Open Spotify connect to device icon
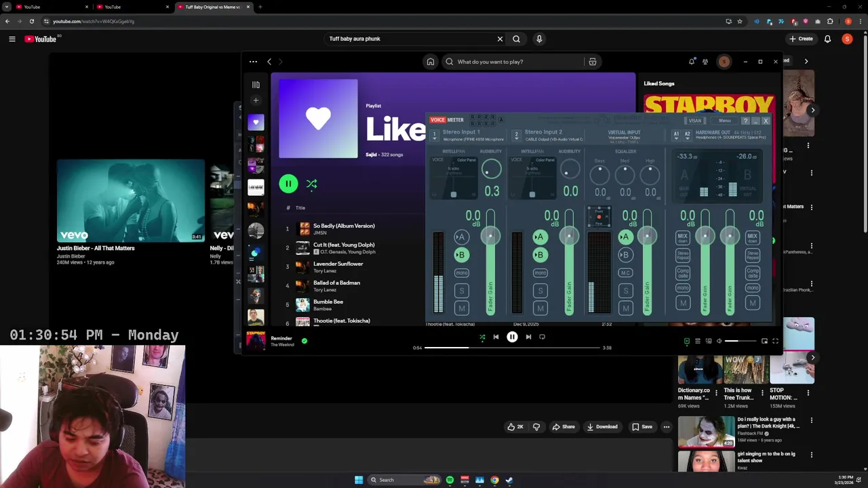 tap(709, 341)
